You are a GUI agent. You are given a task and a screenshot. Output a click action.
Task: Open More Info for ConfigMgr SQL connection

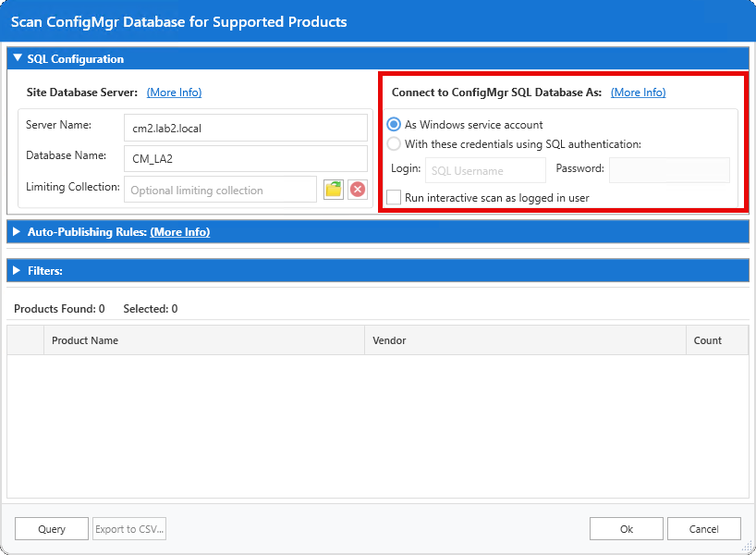click(x=638, y=92)
